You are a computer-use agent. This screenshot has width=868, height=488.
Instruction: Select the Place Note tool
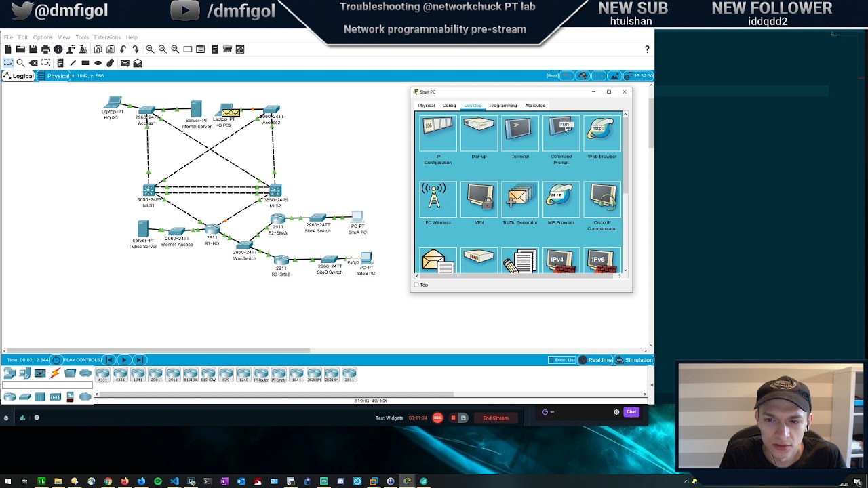[60, 63]
